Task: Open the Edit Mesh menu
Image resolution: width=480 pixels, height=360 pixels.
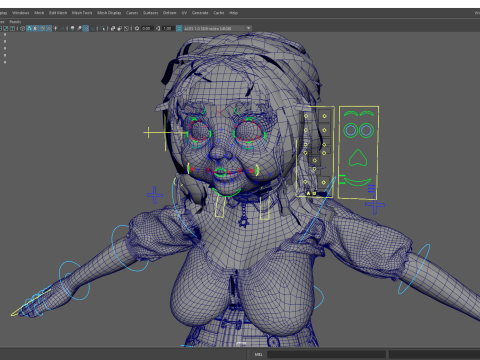Action: pyautogui.click(x=58, y=13)
